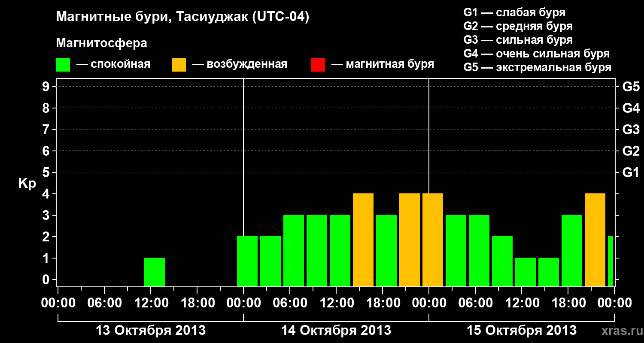Click the green 'спокойная' legend swatch
This screenshot has width=644, height=343.
pos(63,65)
